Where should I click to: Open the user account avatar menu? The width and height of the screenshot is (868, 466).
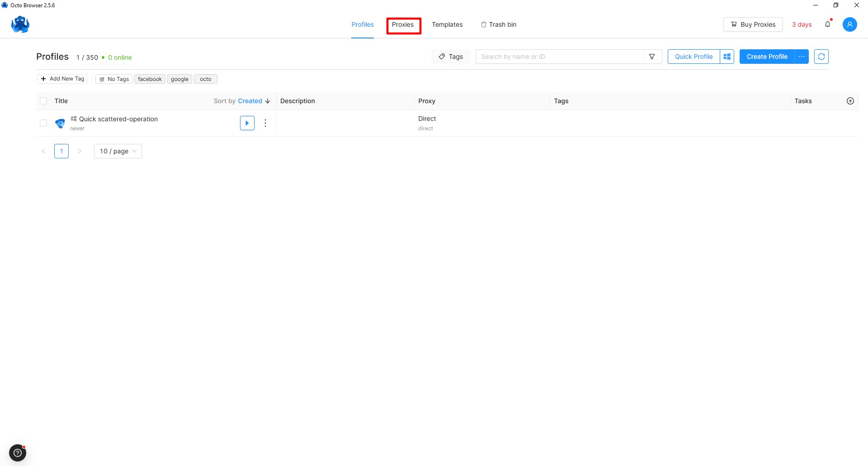(849, 24)
